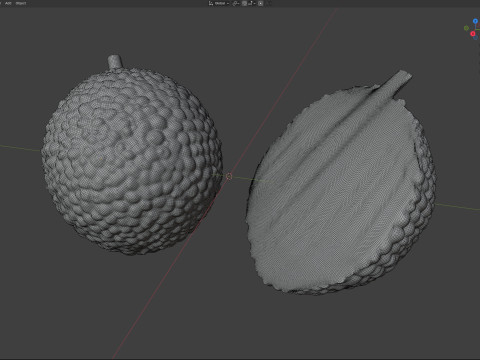Viewport: 480px width, 360px height.
Task: Open the Object menu in the viewport header
Action: 21,3
